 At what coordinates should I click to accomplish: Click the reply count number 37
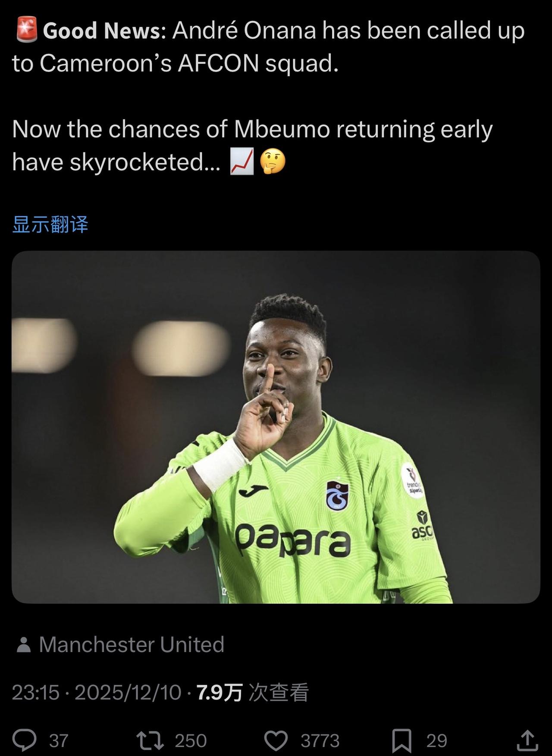[x=59, y=741]
